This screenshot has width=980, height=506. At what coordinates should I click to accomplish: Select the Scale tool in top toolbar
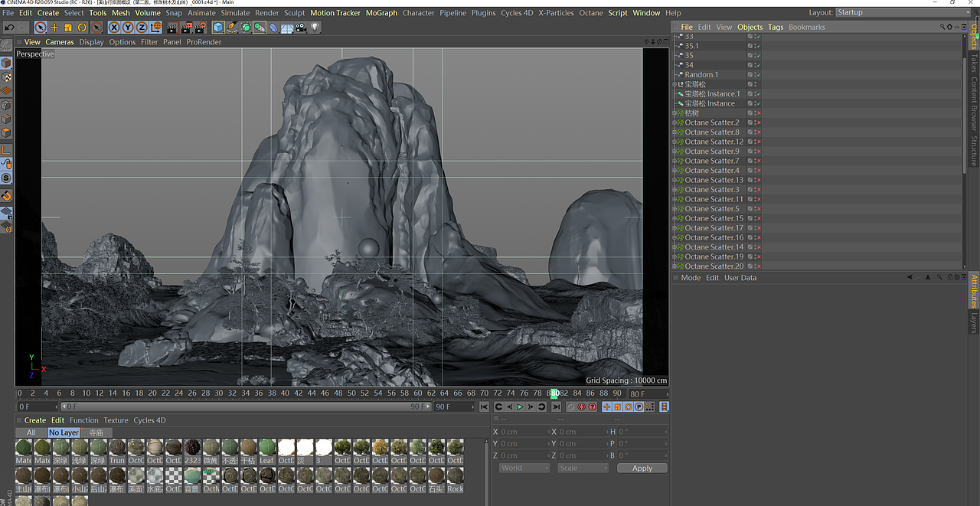tap(68, 28)
